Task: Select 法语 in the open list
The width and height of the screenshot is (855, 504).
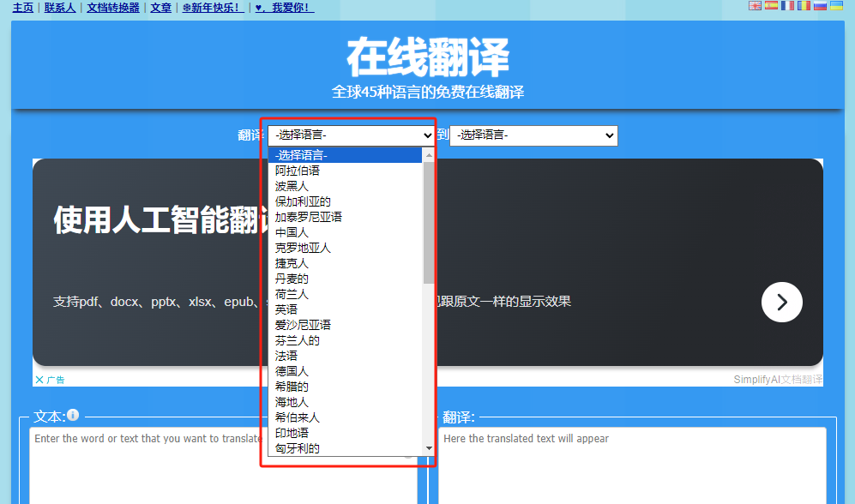Action: (286, 356)
